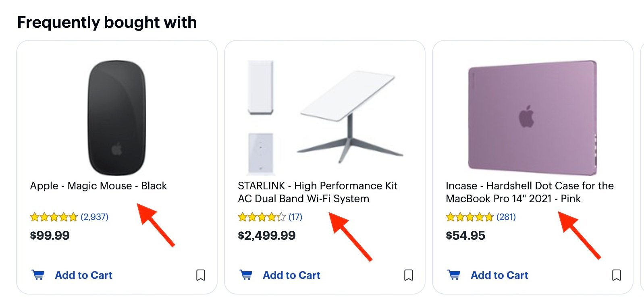Open Apple Magic Mouse product image
This screenshot has height=307, width=644.
click(117, 118)
